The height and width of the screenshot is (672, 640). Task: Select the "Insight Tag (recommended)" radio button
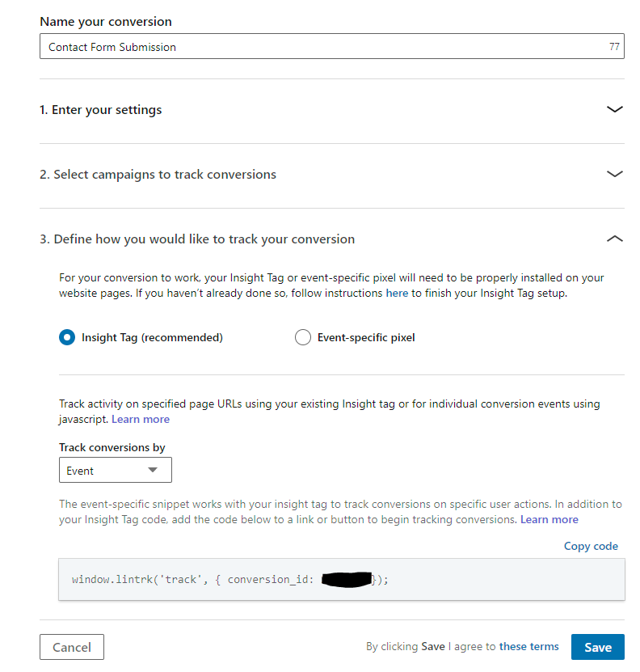[x=67, y=337]
